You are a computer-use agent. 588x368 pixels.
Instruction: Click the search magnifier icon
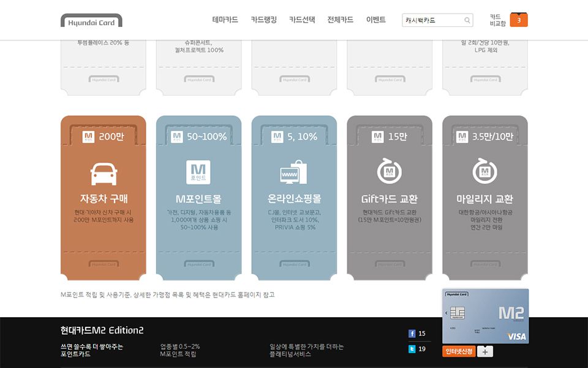468,20
